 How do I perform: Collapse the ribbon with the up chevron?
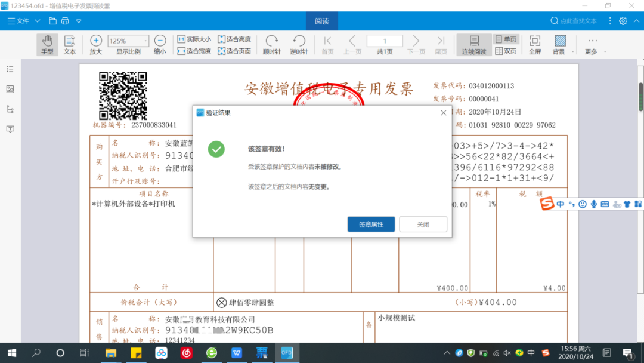pos(636,21)
